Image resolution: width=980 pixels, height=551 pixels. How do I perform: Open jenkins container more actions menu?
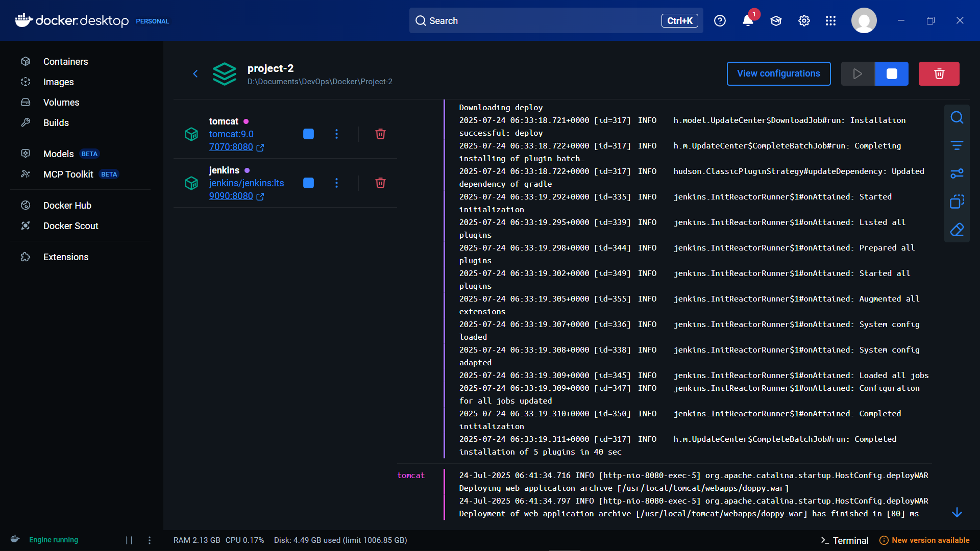tap(336, 183)
